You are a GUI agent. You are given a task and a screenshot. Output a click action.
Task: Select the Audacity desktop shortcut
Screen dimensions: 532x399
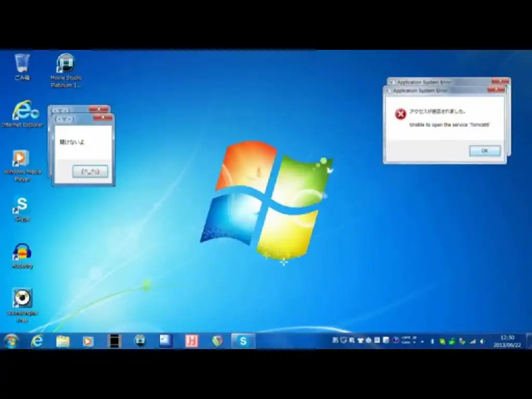22,256
